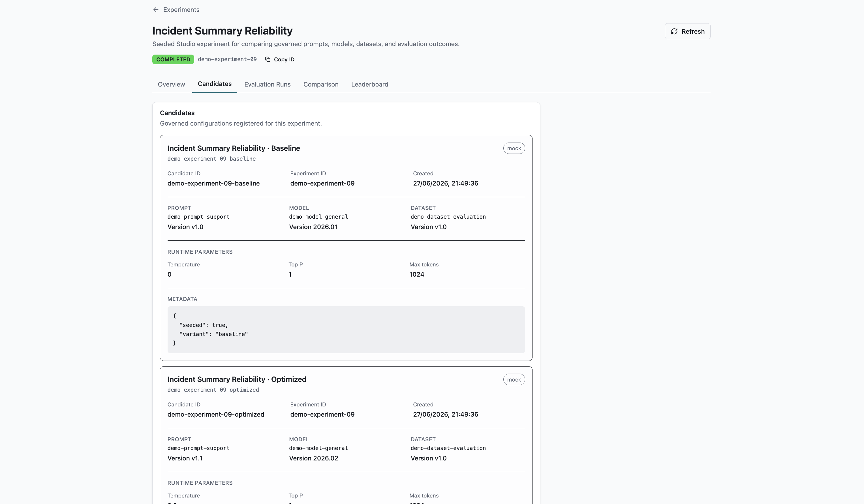Click demo-prompt-support in Baseline card
Viewport: 864px width, 504px height.
coord(198,217)
